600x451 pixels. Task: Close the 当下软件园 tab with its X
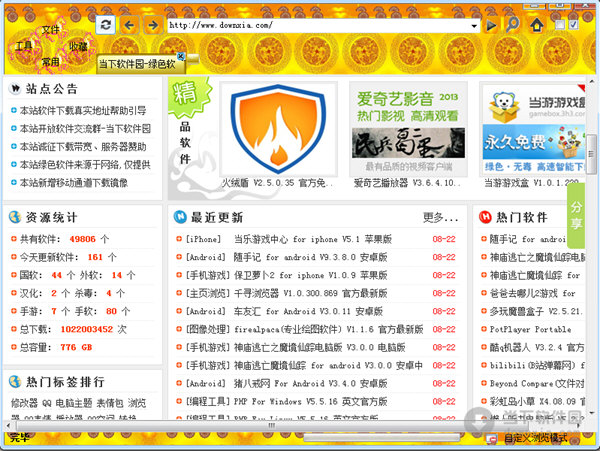coord(181,56)
